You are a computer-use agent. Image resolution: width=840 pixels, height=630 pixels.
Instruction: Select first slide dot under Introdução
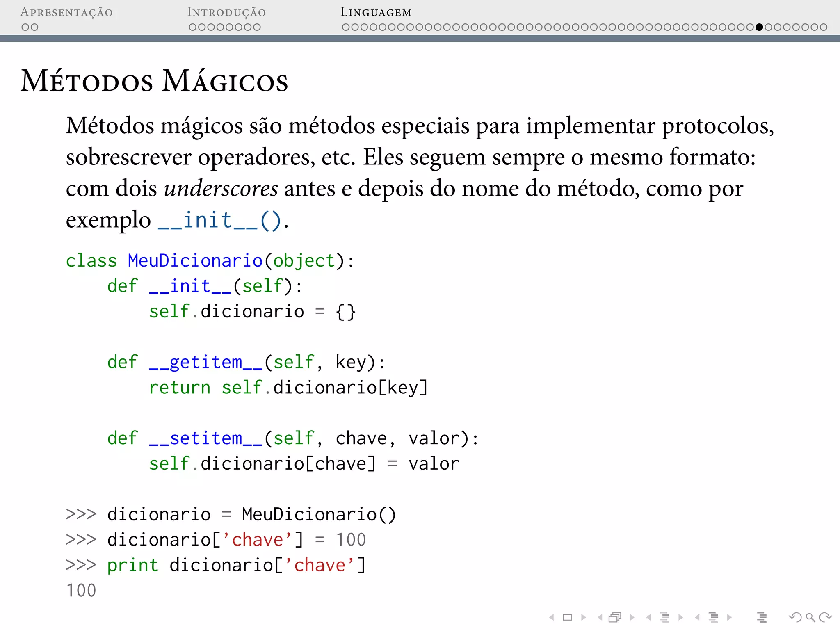[x=193, y=27]
